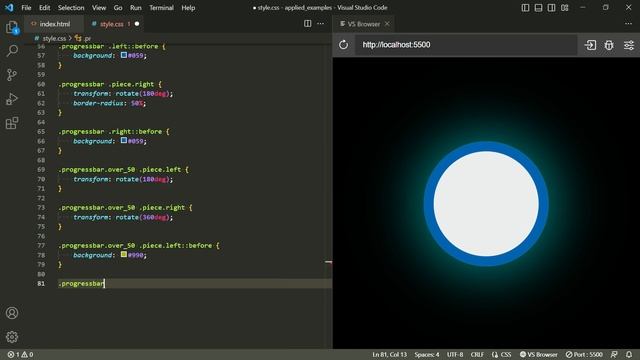This screenshot has height=360, width=640.
Task: Open the Terminal menu
Action: tap(161, 8)
